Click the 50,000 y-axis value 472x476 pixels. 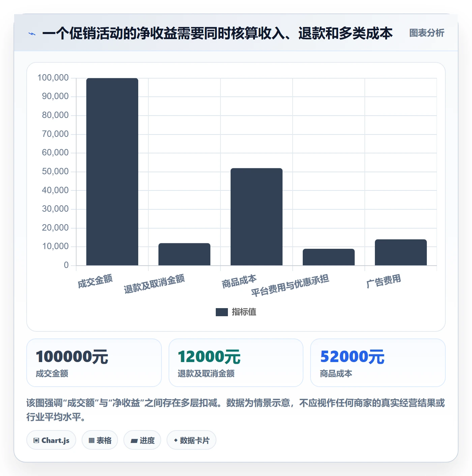pyautogui.click(x=55, y=172)
